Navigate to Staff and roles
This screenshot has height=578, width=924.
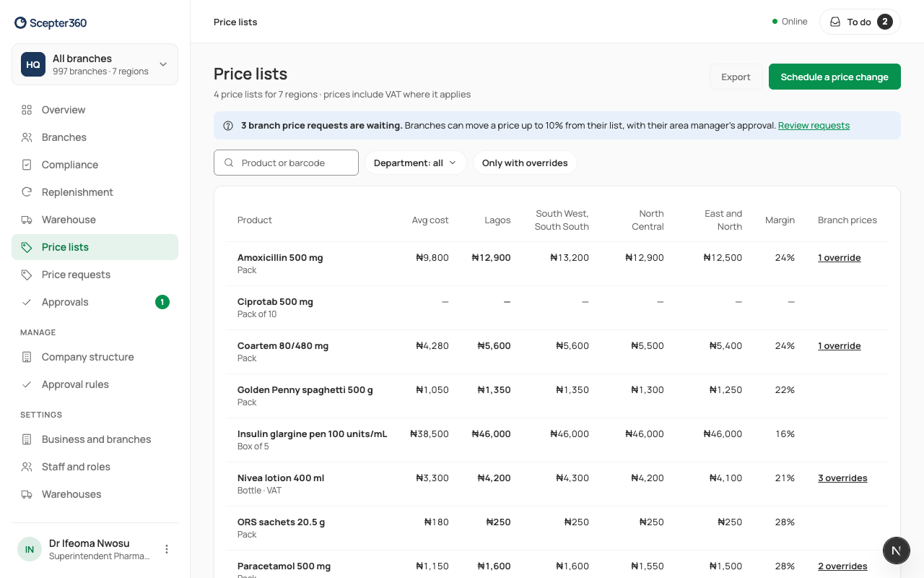[95, 467]
